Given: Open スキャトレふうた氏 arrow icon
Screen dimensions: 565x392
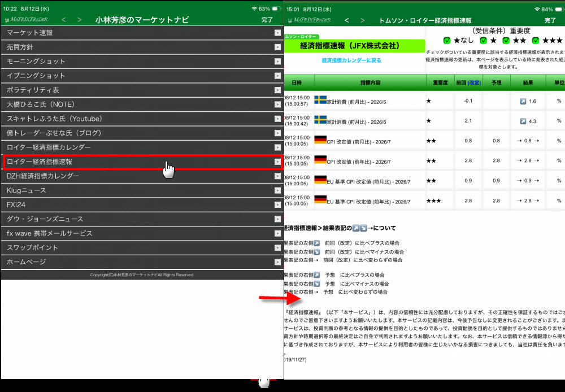Looking at the screenshot, I should click(277, 119).
